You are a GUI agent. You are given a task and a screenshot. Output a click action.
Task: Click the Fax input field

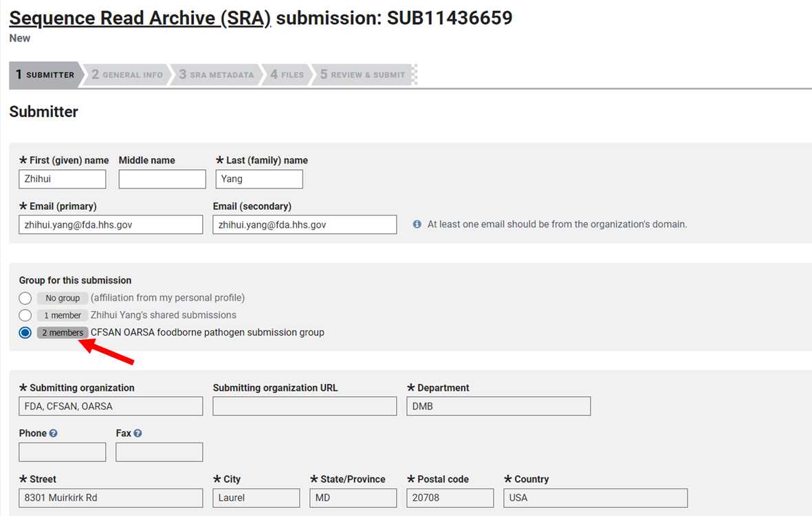tap(159, 452)
